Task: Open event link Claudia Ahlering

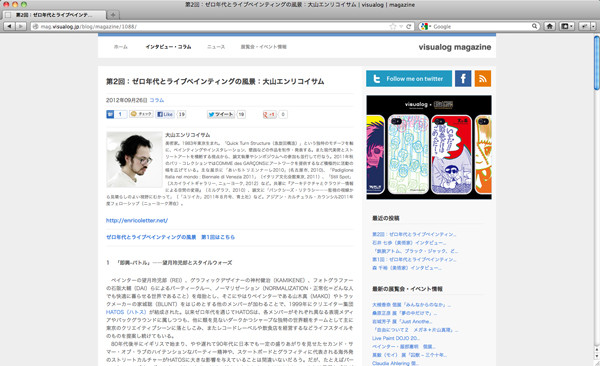Action: [395, 363]
